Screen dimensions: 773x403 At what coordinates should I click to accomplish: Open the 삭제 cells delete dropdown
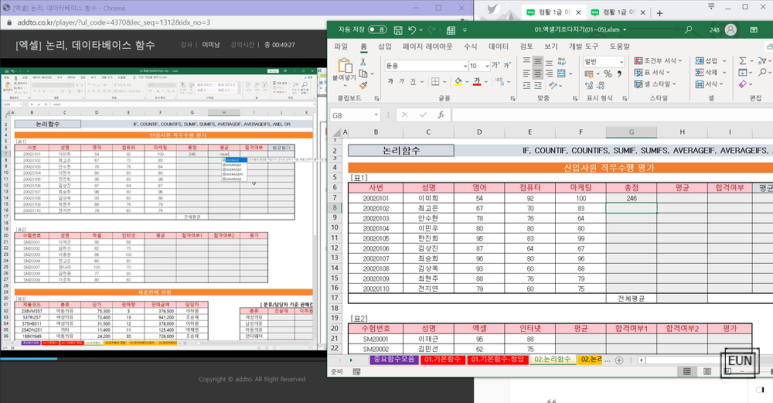[711, 73]
